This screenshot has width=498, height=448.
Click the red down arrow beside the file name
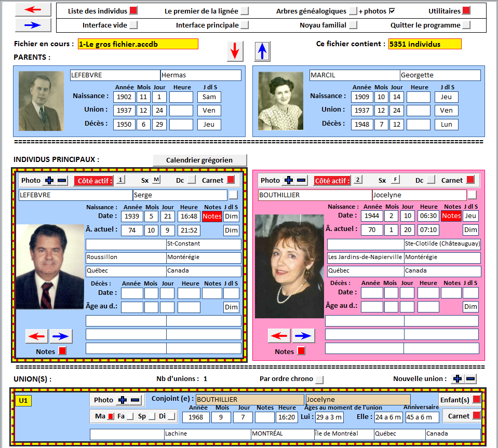pos(235,51)
